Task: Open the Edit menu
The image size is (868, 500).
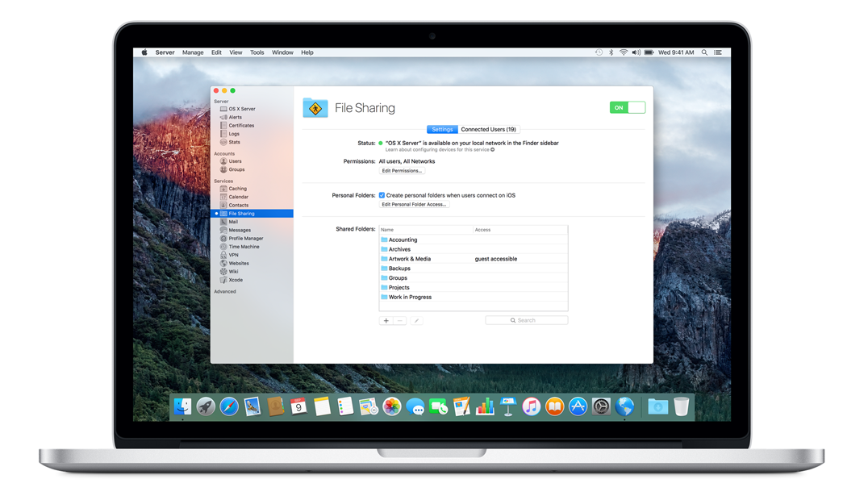Action: [216, 52]
